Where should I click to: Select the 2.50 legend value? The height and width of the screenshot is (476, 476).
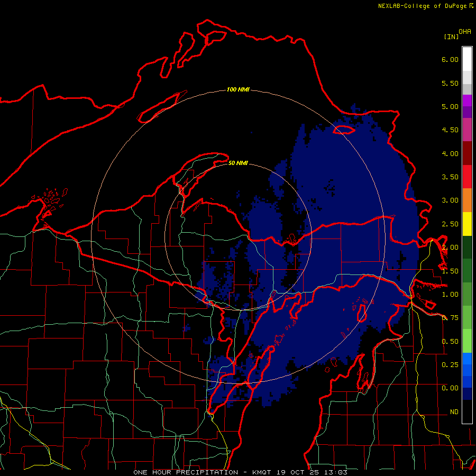click(450, 224)
